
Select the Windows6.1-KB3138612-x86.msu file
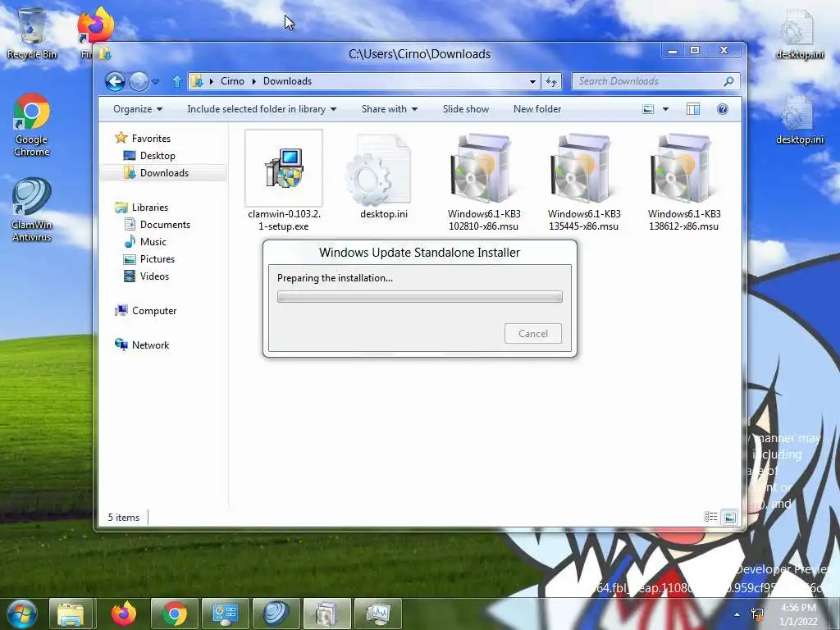(684, 181)
